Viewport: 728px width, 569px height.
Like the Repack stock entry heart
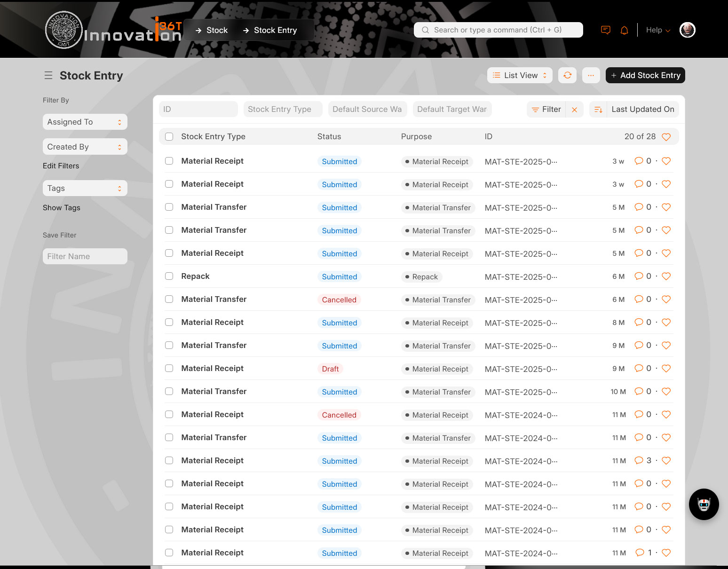click(x=666, y=276)
